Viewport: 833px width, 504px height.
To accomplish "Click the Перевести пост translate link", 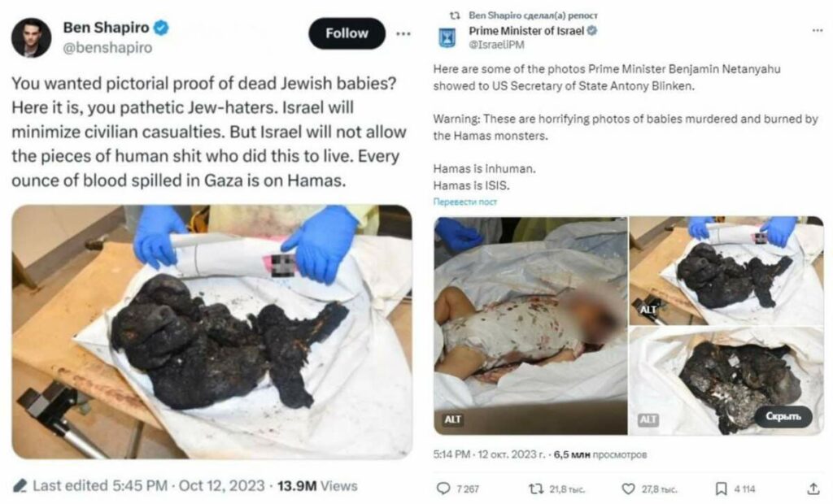I will click(x=465, y=201).
